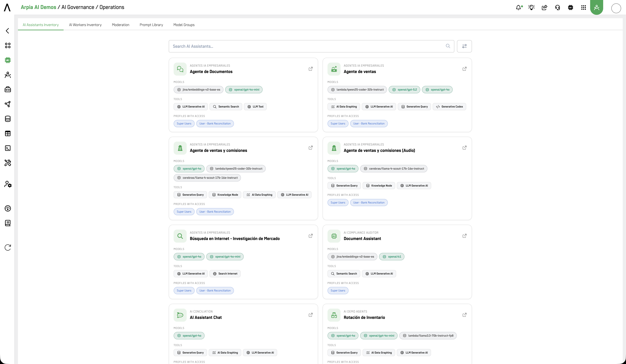Open Agente de ventas external link icon

tap(464, 69)
